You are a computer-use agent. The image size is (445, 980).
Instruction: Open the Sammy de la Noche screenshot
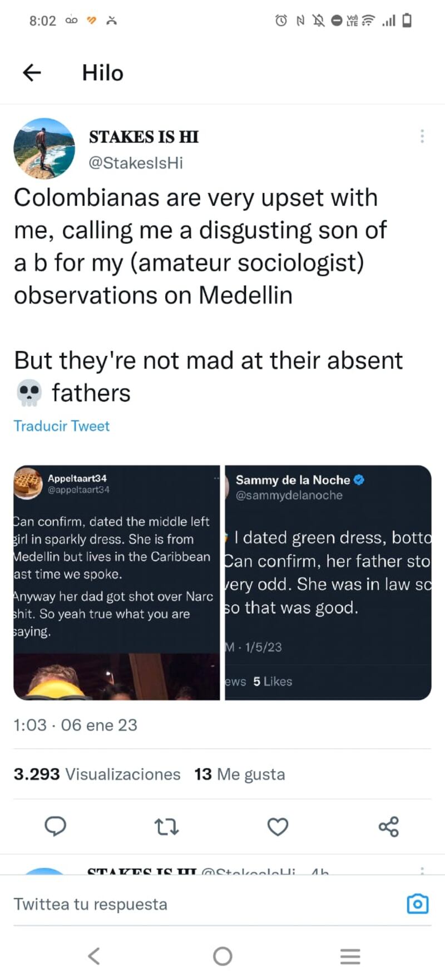point(328,582)
